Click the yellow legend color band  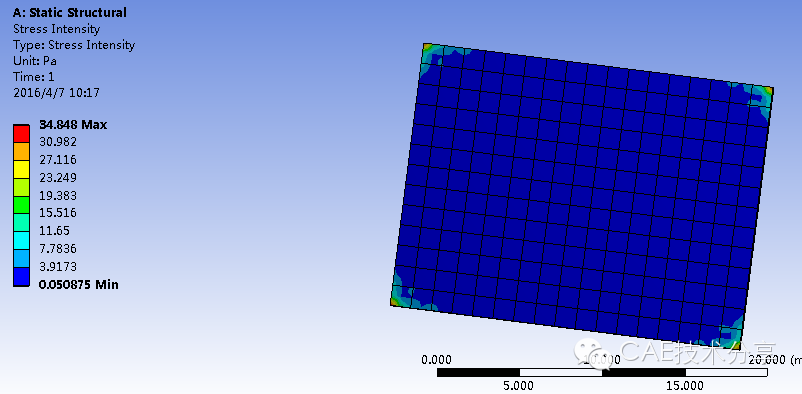click(x=21, y=169)
